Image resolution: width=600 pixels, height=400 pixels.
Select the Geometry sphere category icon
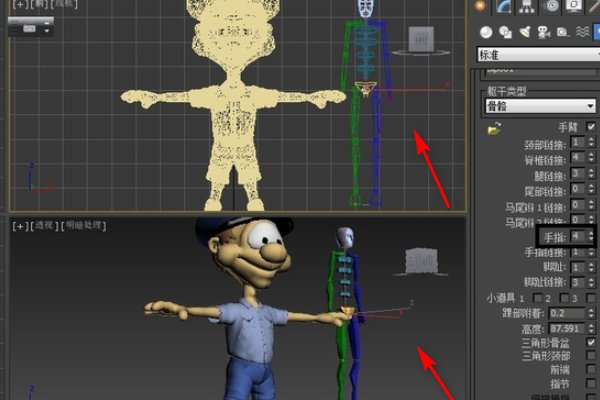click(x=486, y=32)
